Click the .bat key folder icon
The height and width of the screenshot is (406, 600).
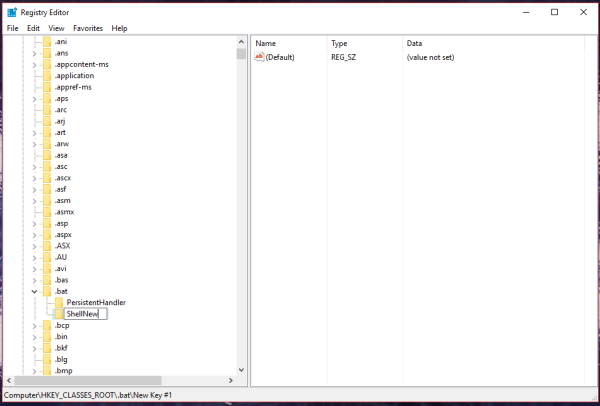coord(47,291)
